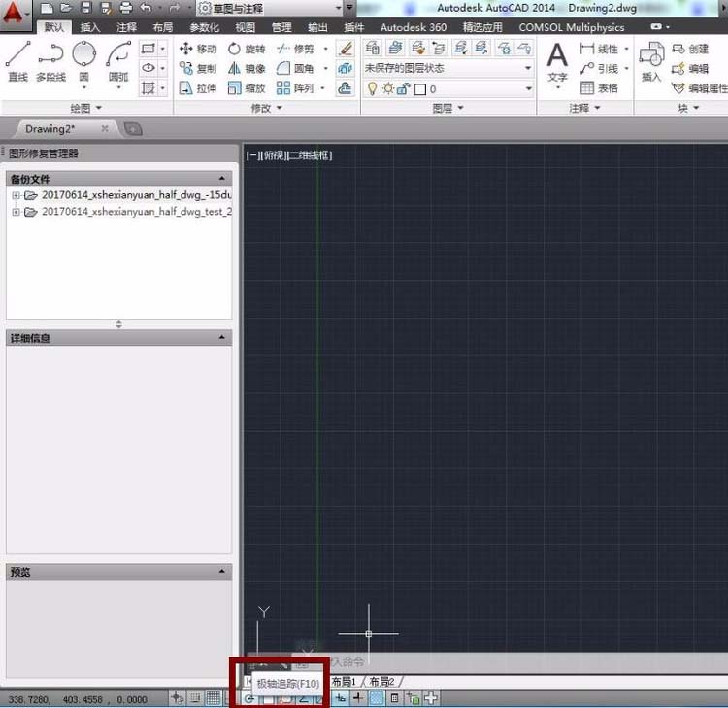The height and width of the screenshot is (708, 728).
Task: Activate the 拉伸 (Stretch) tool
Action: pos(198,88)
